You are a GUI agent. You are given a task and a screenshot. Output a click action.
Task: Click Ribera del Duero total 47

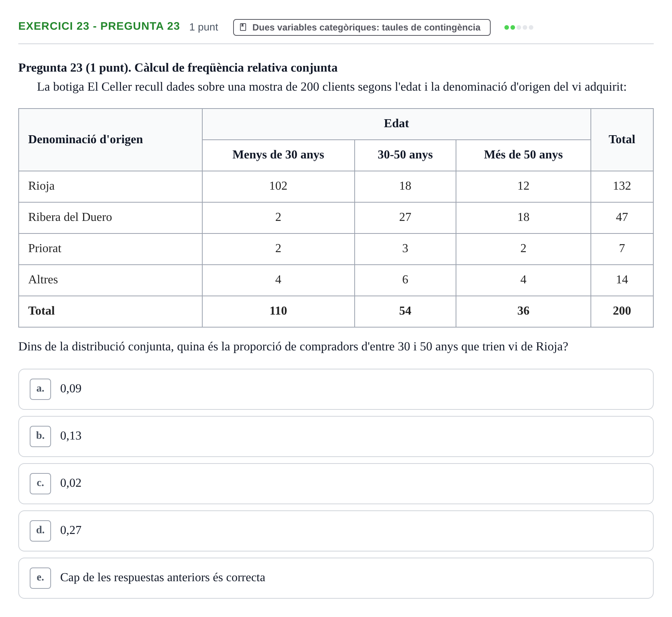[x=622, y=217]
